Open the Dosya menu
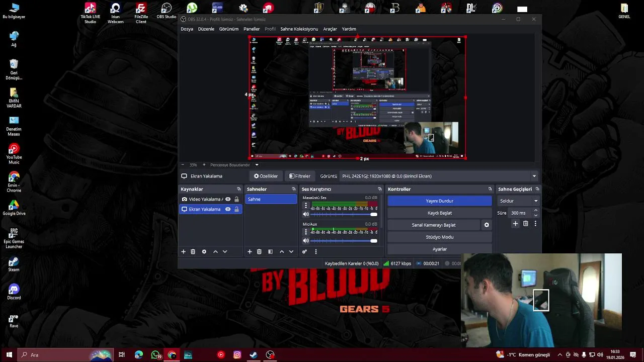The image size is (644, 362). click(x=187, y=29)
